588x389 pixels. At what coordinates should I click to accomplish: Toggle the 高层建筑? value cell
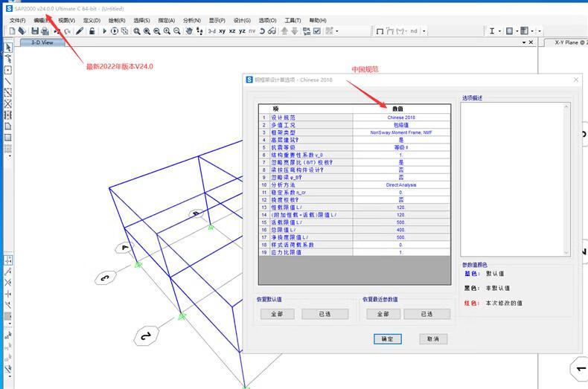coord(401,140)
